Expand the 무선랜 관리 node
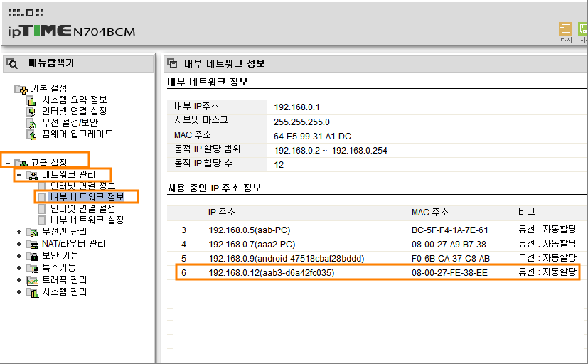The image size is (588, 364). [19, 232]
